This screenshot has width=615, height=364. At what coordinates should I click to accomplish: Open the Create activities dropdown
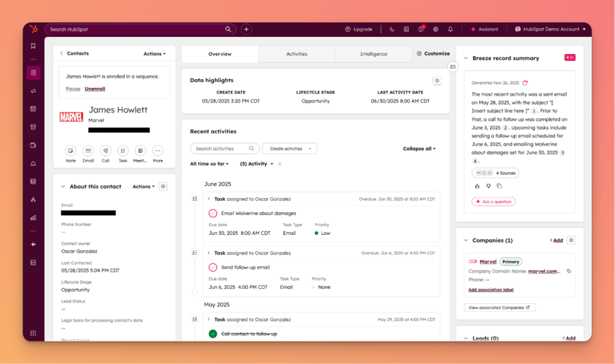290,148
